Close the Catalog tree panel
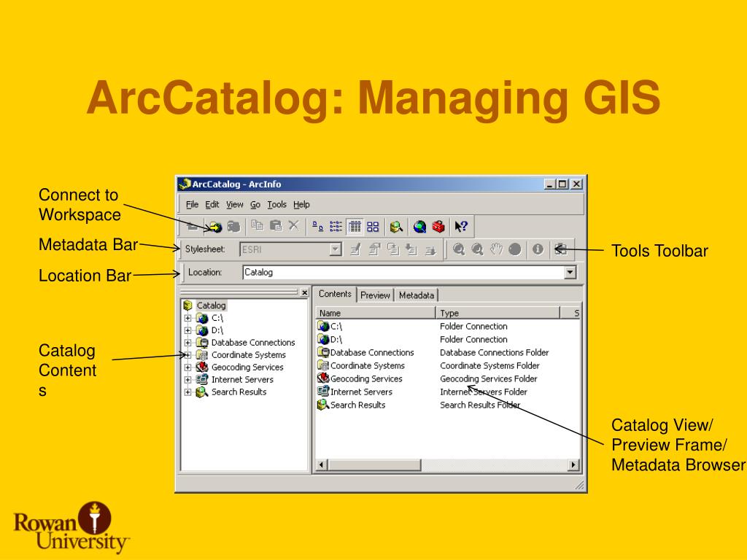Viewport: 747px width, 560px height. tap(304, 292)
